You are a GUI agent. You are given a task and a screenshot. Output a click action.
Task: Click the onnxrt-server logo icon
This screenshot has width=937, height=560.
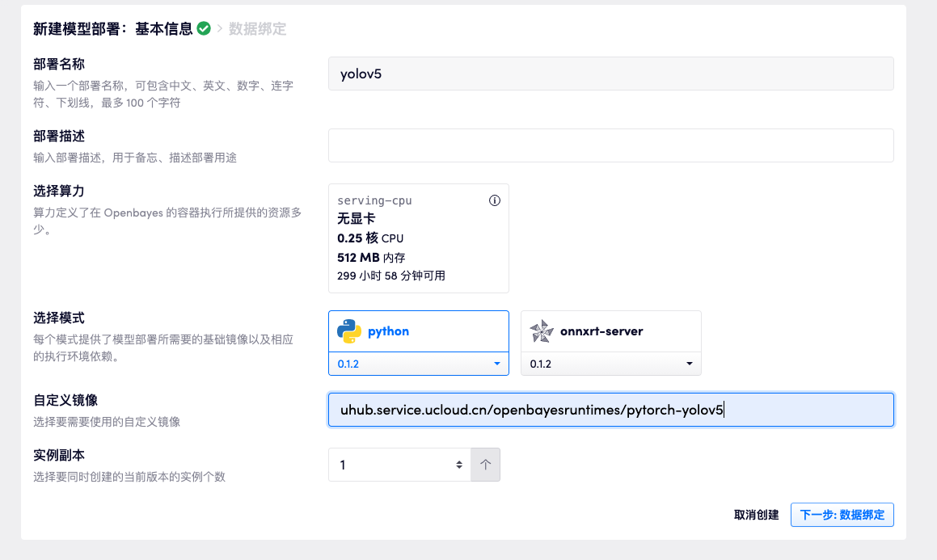[541, 331]
